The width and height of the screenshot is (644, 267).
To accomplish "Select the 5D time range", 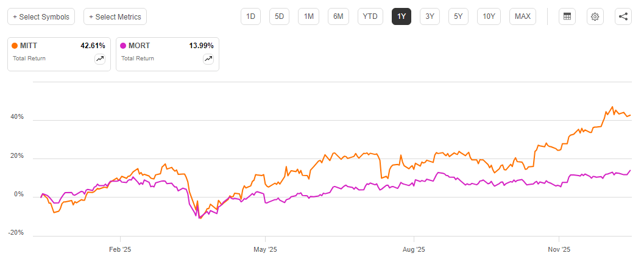I will 279,16.
